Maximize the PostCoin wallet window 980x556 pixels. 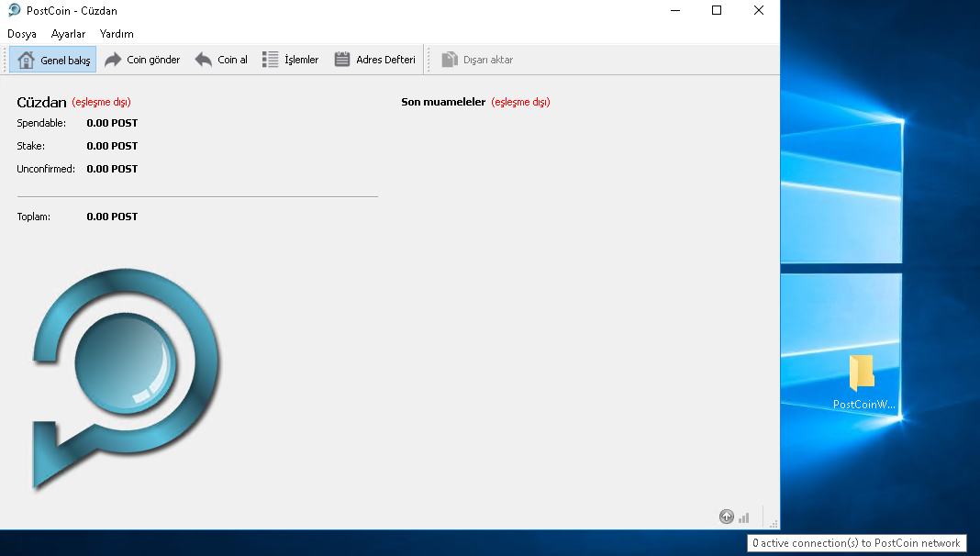(717, 10)
